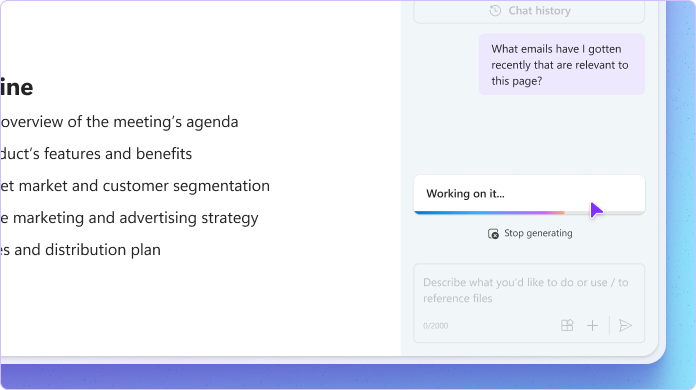Screen dimensions: 696x390
Task: Click the word 'overview' in the first line
Action: [32, 122]
